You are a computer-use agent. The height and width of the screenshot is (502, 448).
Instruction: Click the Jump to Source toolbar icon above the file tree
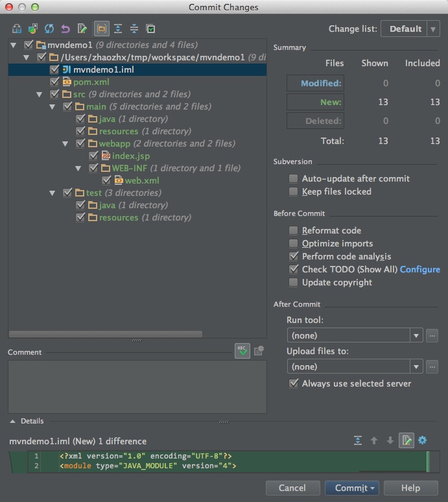click(82, 29)
